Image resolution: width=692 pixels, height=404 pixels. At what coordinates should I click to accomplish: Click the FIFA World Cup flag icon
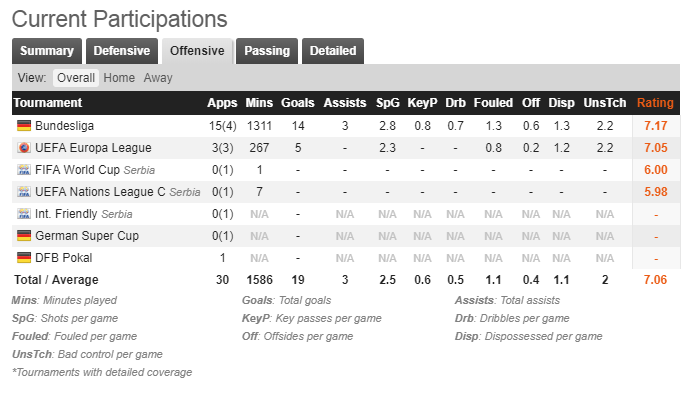24,170
